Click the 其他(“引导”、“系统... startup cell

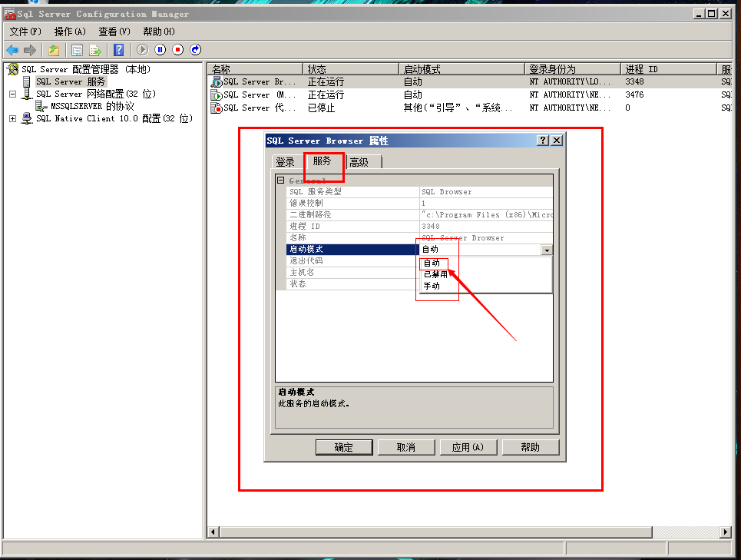(458, 108)
